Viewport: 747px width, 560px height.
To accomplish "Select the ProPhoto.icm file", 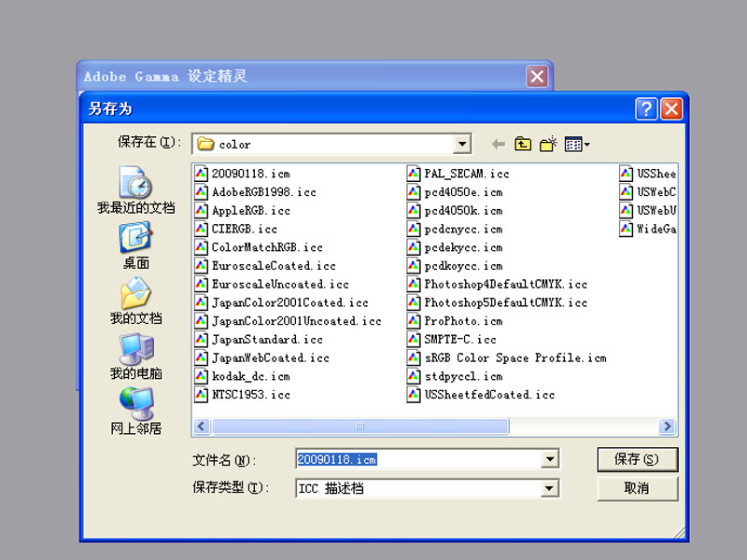I will click(462, 321).
